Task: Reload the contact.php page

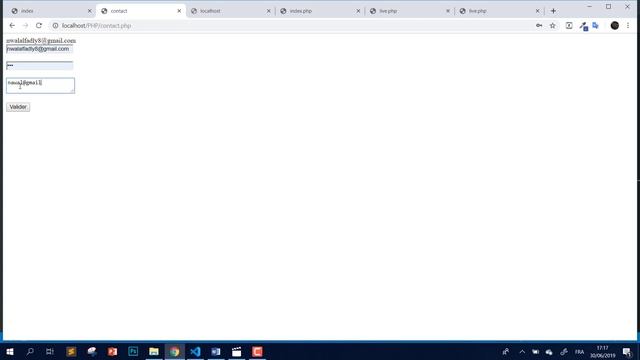Action: click(39, 25)
